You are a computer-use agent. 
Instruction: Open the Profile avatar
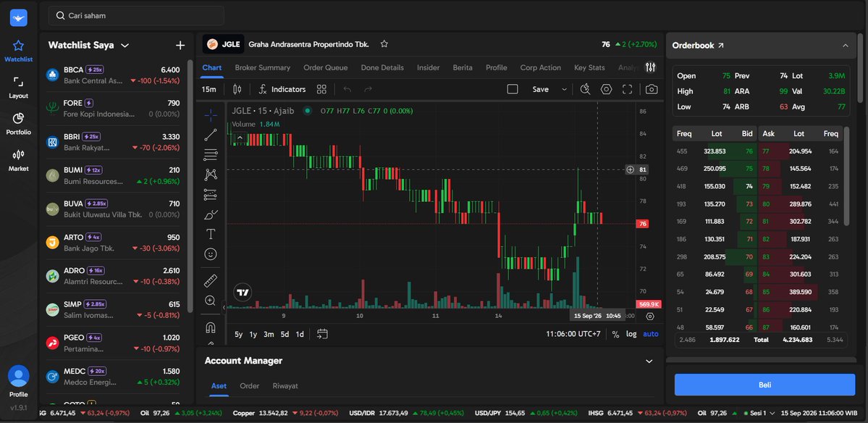tap(18, 376)
